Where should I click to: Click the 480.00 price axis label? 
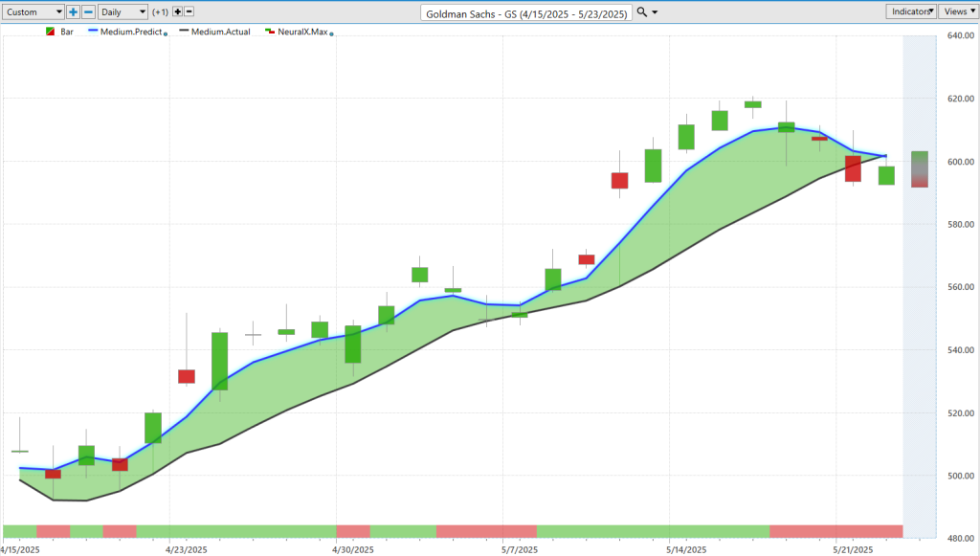[960, 539]
